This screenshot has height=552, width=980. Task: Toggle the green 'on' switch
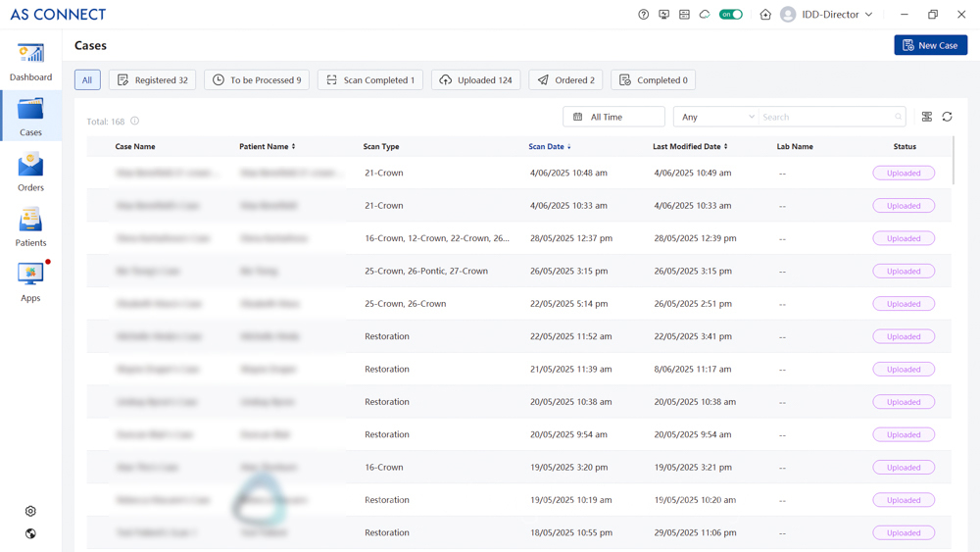731,15
